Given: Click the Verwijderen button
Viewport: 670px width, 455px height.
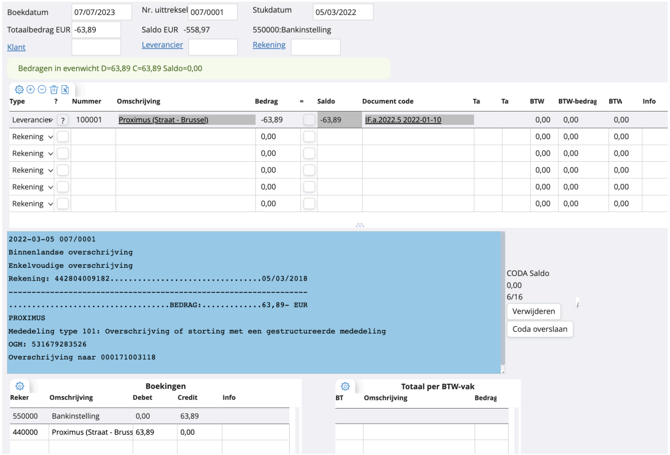Looking at the screenshot, I should [x=534, y=311].
